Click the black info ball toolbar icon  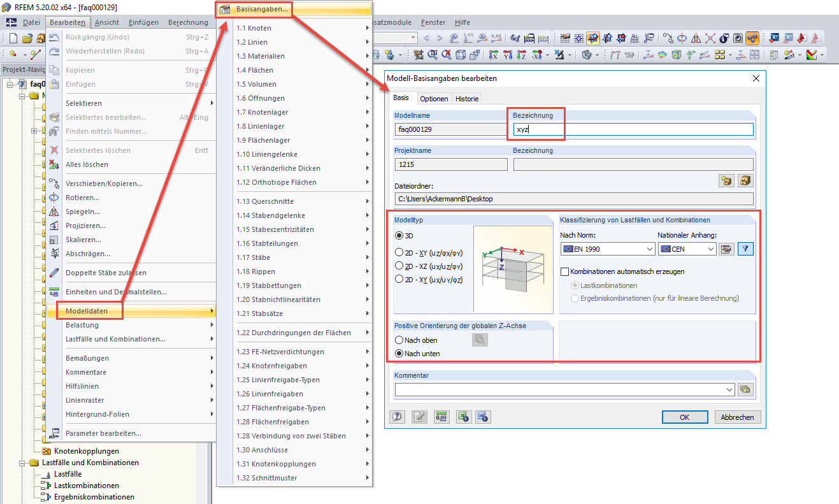(x=724, y=38)
